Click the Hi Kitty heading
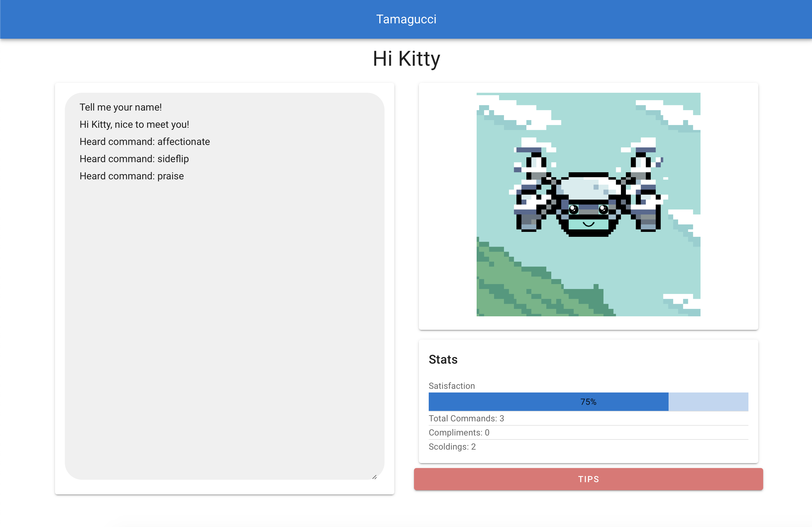812x527 pixels. coord(406,59)
